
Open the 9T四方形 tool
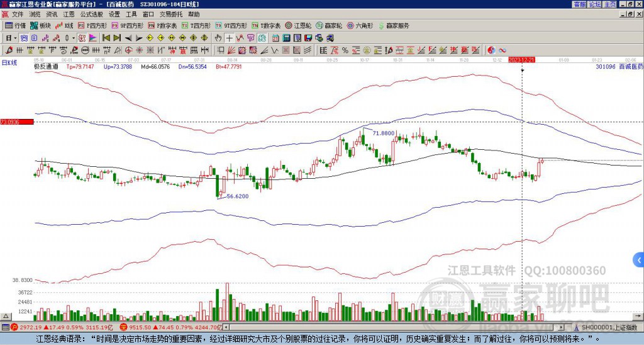pyautogui.click(x=231, y=25)
